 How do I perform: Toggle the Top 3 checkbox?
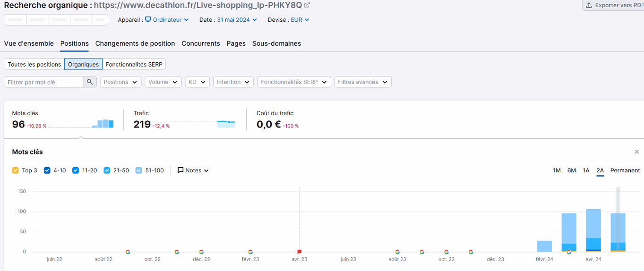[16, 170]
